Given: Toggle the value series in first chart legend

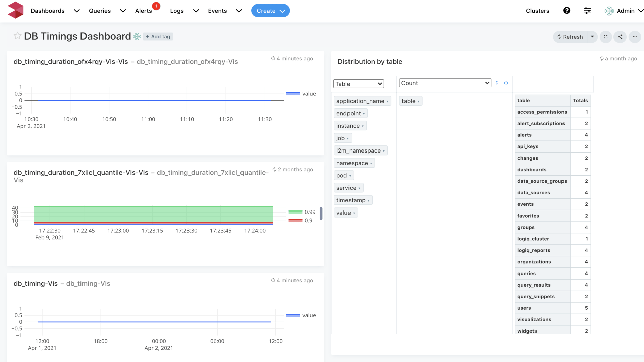Looking at the screenshot, I should (301, 94).
